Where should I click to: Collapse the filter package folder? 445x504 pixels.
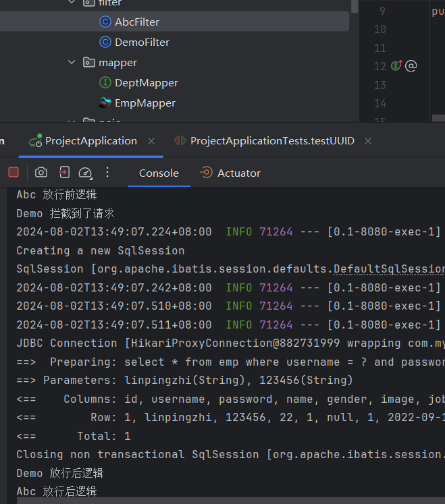point(72,3)
